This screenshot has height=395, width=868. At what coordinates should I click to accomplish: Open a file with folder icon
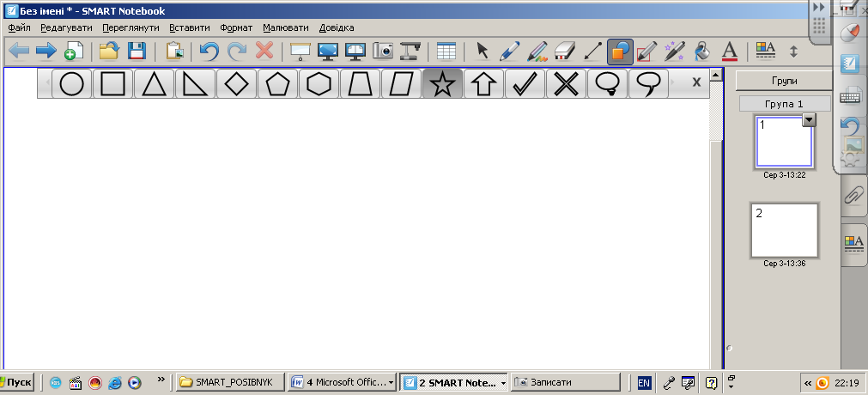tap(110, 52)
